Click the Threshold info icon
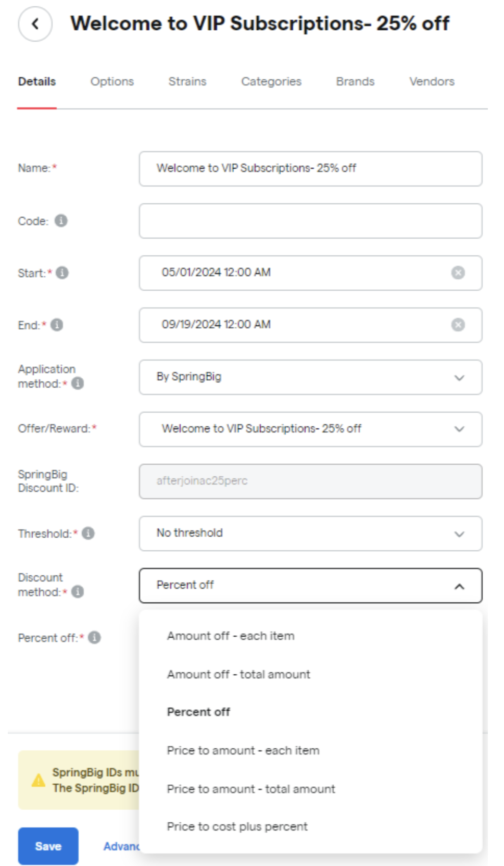The image size is (504, 866). [89, 533]
